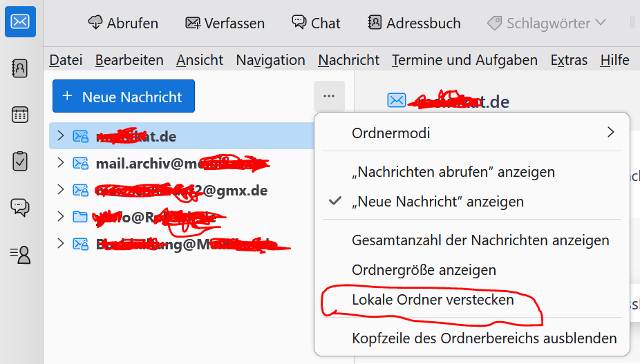Open the Extras menu

569,60
